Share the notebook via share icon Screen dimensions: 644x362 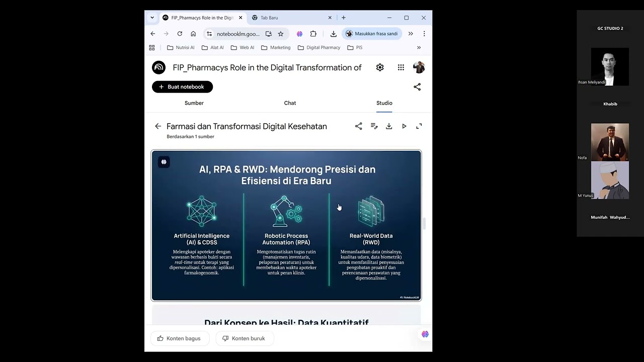(x=417, y=87)
